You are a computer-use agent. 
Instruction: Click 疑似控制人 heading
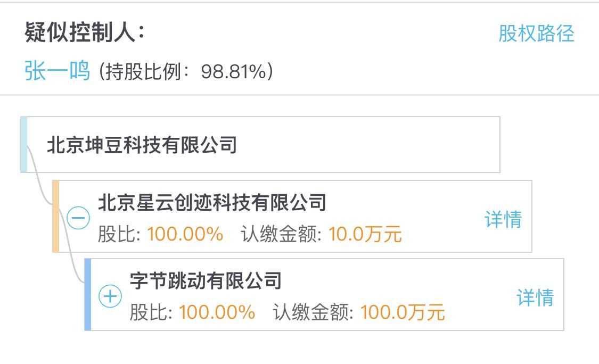click(x=85, y=32)
